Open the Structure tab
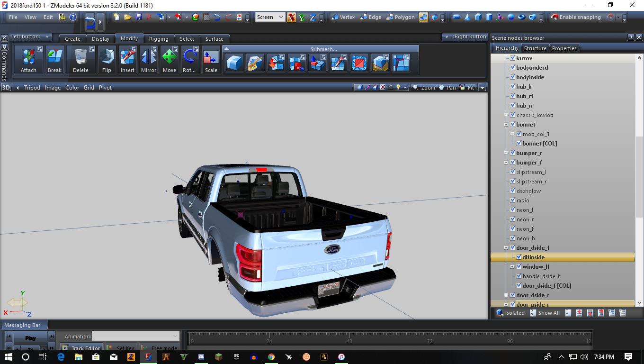The height and width of the screenshot is (364, 644). [x=535, y=48]
